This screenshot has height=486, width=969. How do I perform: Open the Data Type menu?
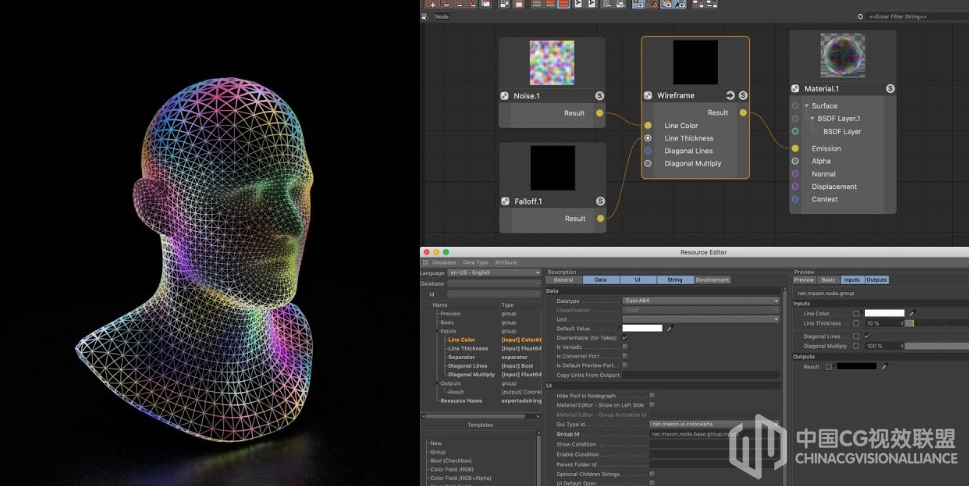475,263
